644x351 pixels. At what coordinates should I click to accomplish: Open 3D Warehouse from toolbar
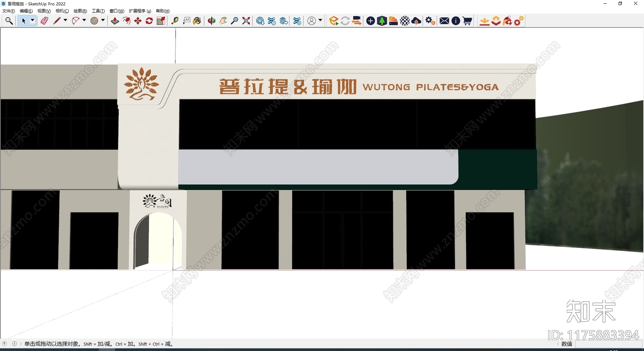pyautogui.click(x=260, y=21)
